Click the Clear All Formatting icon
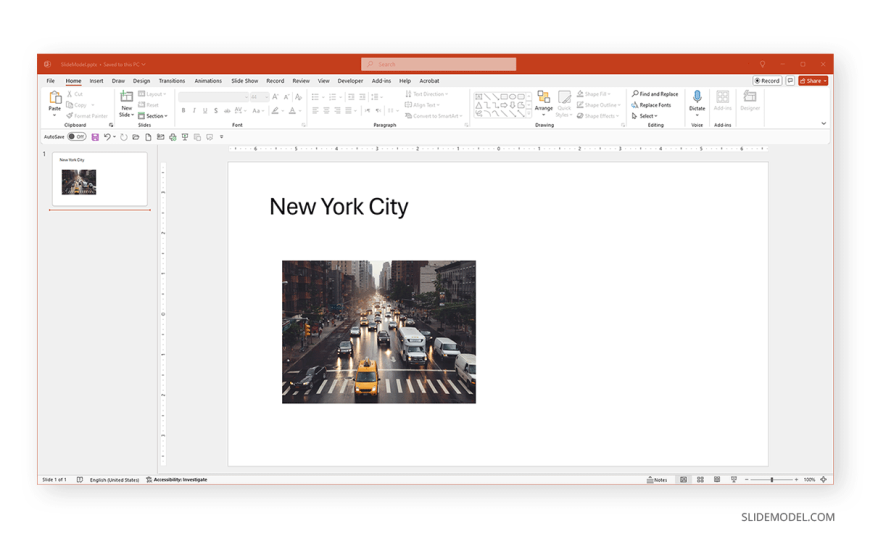 click(299, 97)
